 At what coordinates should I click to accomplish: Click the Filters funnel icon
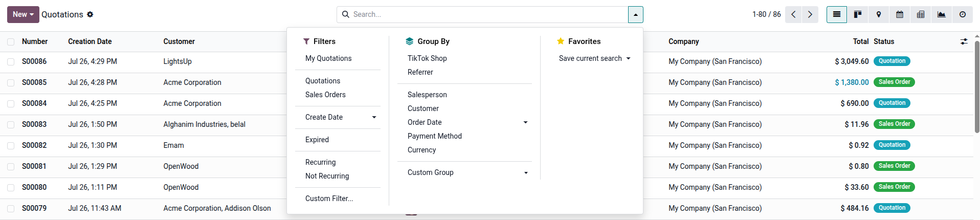(306, 41)
